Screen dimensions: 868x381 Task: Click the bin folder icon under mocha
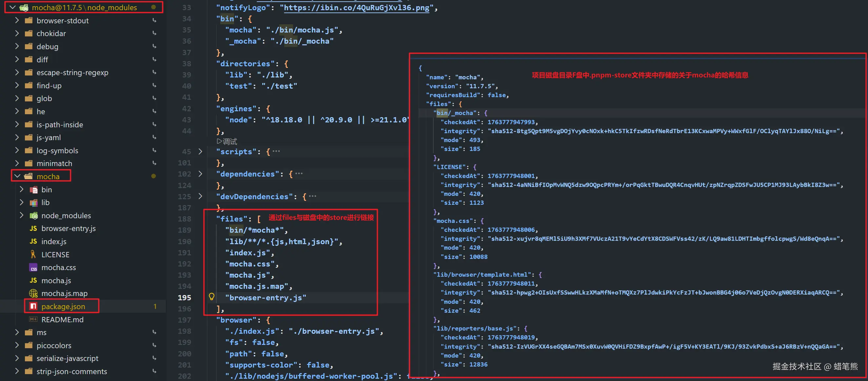[x=34, y=190]
